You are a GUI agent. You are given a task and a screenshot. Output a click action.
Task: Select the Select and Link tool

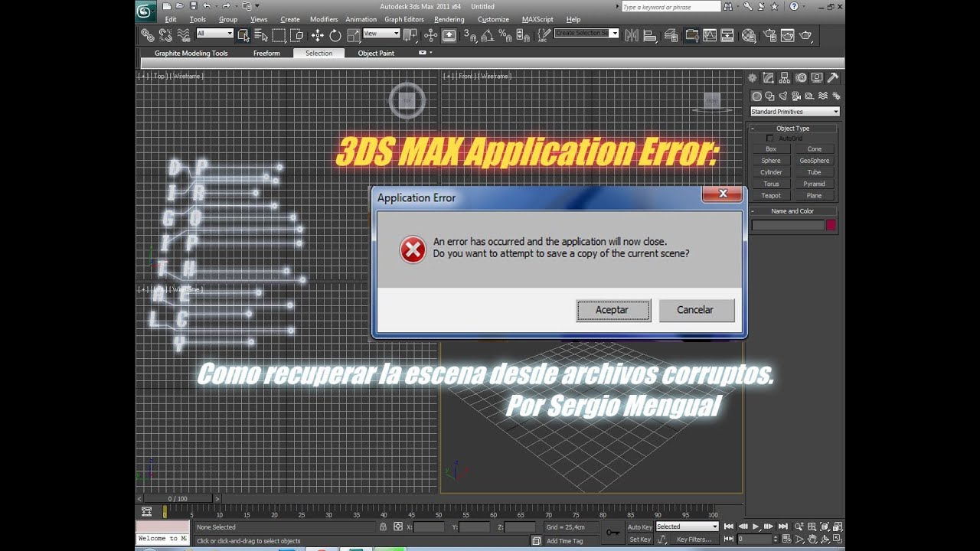(148, 35)
